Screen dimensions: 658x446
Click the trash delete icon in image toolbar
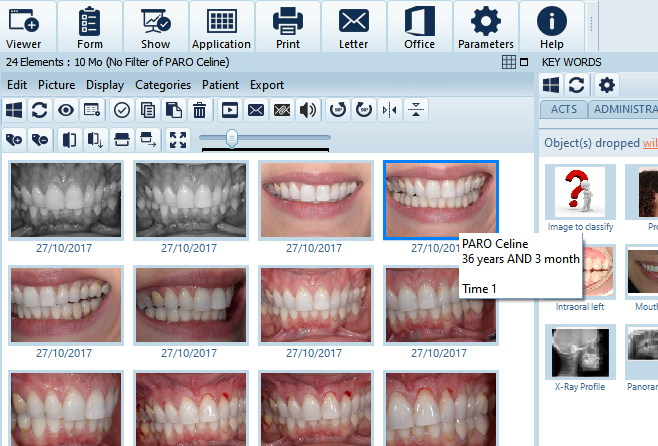tap(199, 110)
